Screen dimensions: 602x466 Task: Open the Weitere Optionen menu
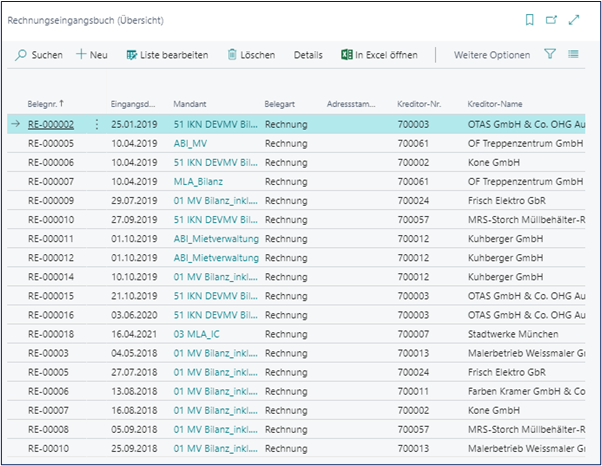[492, 55]
